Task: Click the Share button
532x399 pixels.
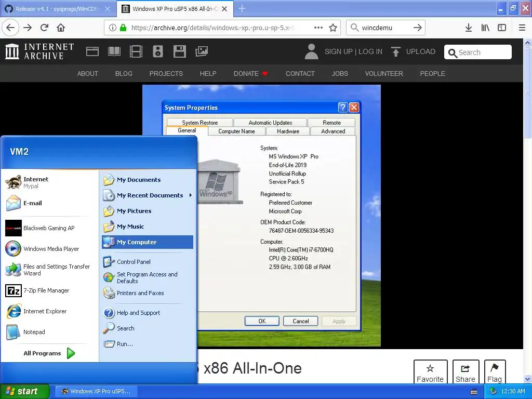Action: tap(465, 372)
